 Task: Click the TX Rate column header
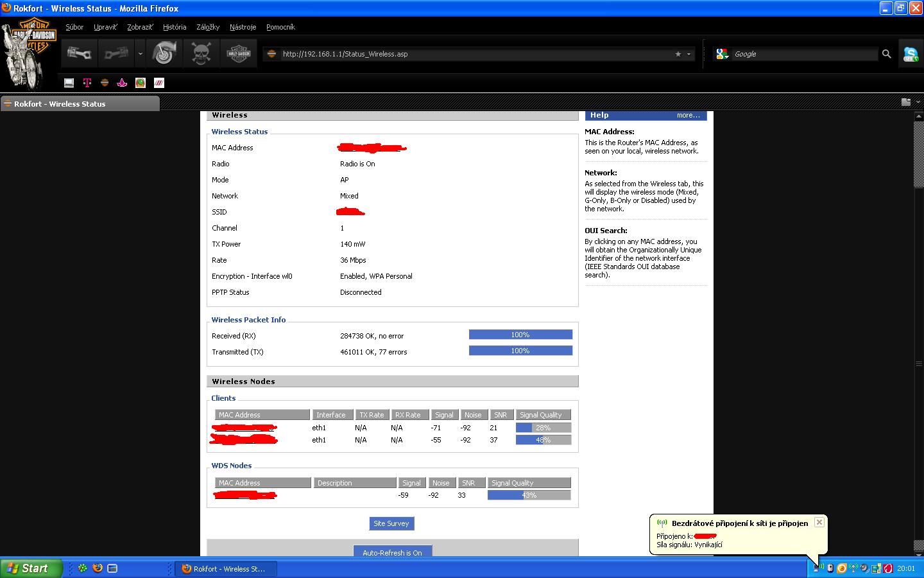pyautogui.click(x=372, y=415)
